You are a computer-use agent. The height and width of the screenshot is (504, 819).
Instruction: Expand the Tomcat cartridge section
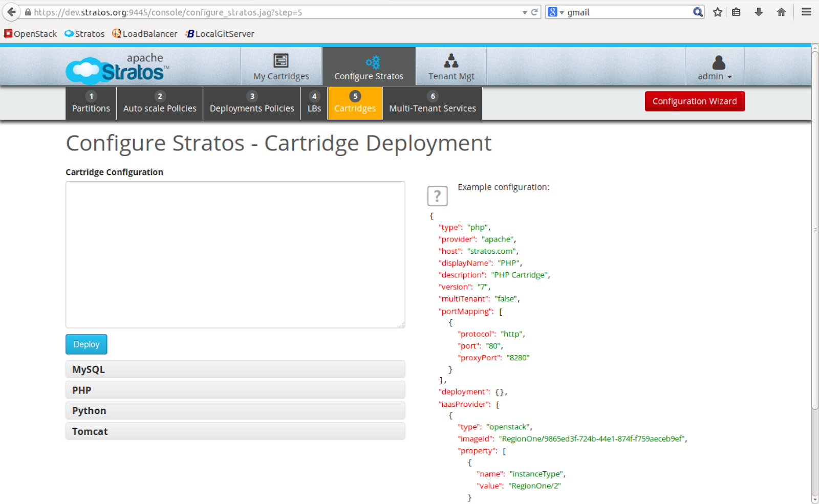235,431
